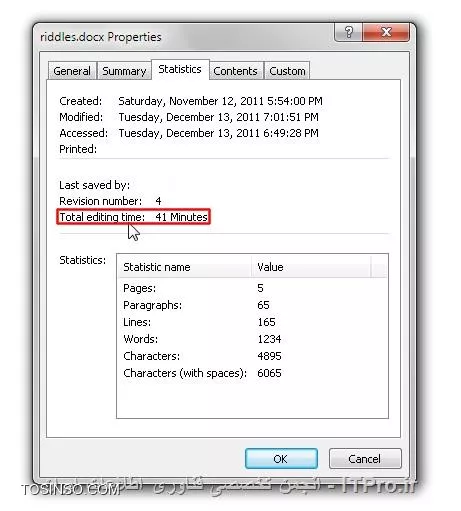Click the Statistic name column header
Viewport: 461px width, 511px height.
[x=184, y=267]
